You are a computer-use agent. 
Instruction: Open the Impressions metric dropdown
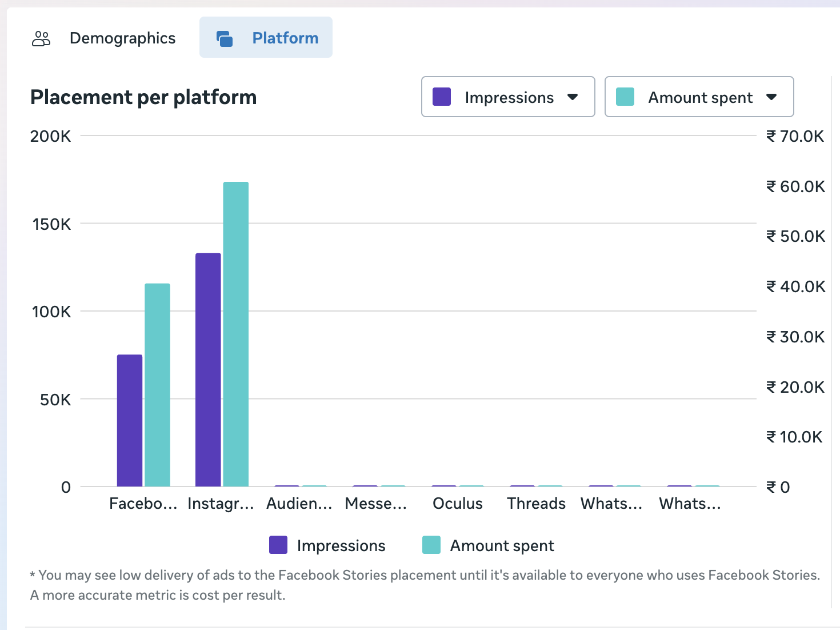pyautogui.click(x=508, y=97)
